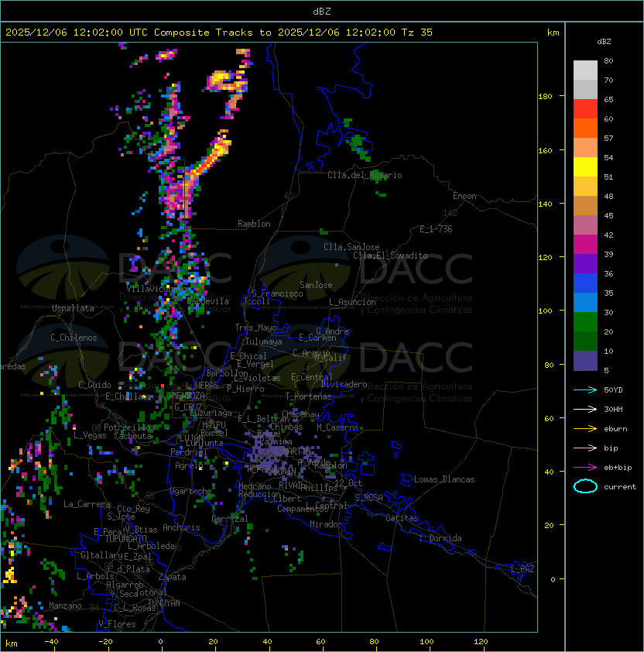Click the '160' value on km axis

(545, 150)
